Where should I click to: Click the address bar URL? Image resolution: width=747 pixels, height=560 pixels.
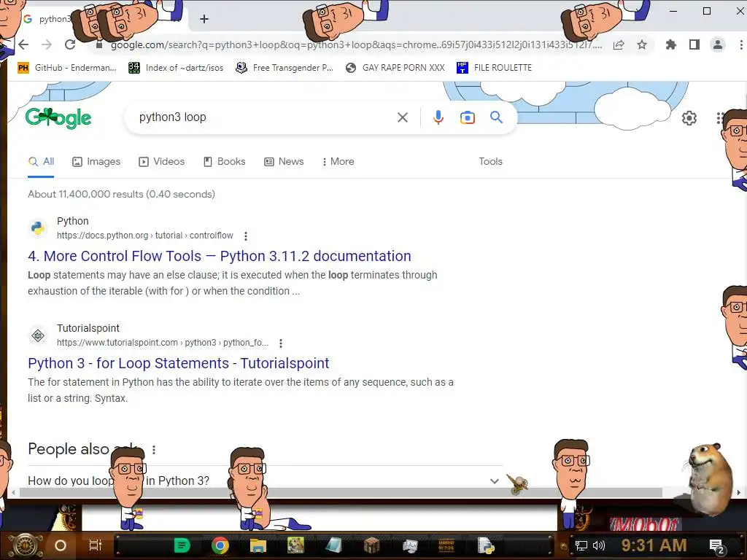(x=356, y=44)
